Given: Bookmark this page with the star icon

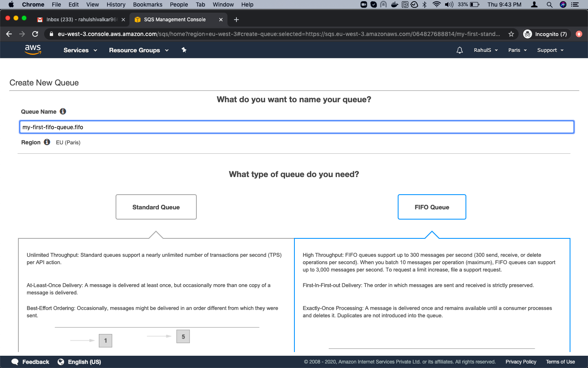Looking at the screenshot, I should coord(511,34).
